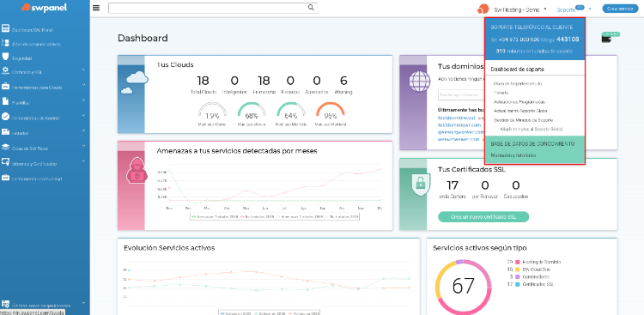Expand Herramientas de Control chevron
Viewport: 644px width, 315px height.
[x=83, y=115]
